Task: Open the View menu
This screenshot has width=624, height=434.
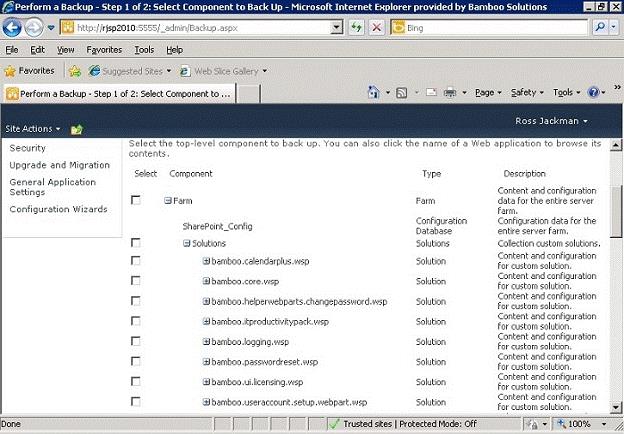Action: (x=65, y=50)
